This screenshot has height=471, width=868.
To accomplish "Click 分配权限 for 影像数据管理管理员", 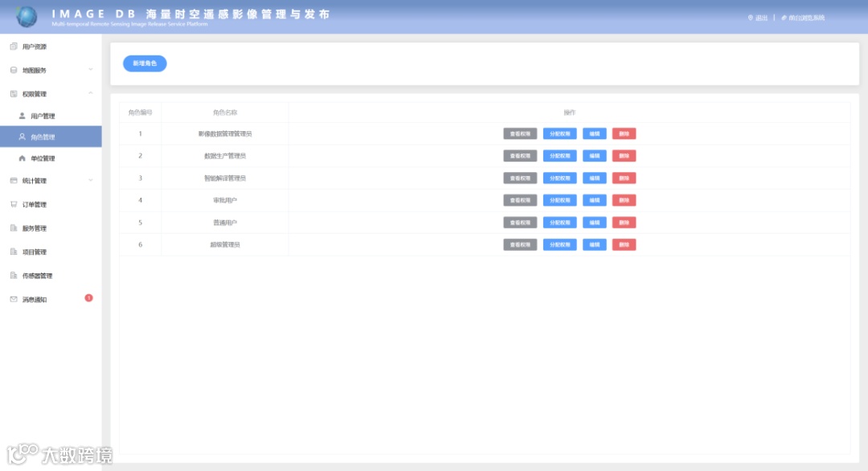I will (x=559, y=134).
